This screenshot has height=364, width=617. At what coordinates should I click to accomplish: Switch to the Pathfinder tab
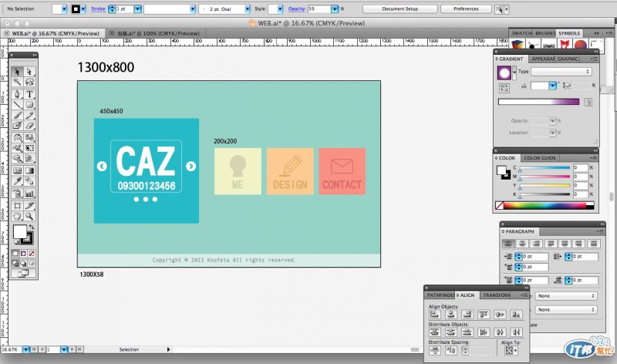440,295
